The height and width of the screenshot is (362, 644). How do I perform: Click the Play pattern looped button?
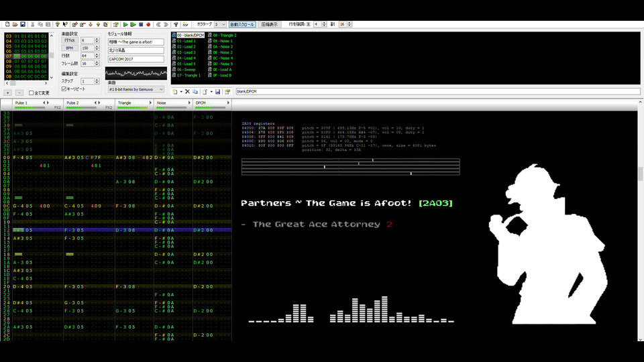pos(133,25)
